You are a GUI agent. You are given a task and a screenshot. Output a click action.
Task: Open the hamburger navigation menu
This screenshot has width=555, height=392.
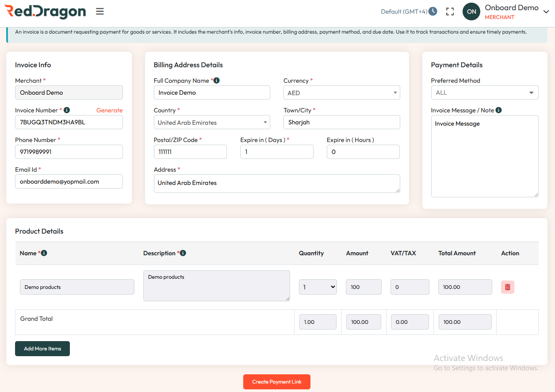pos(100,12)
